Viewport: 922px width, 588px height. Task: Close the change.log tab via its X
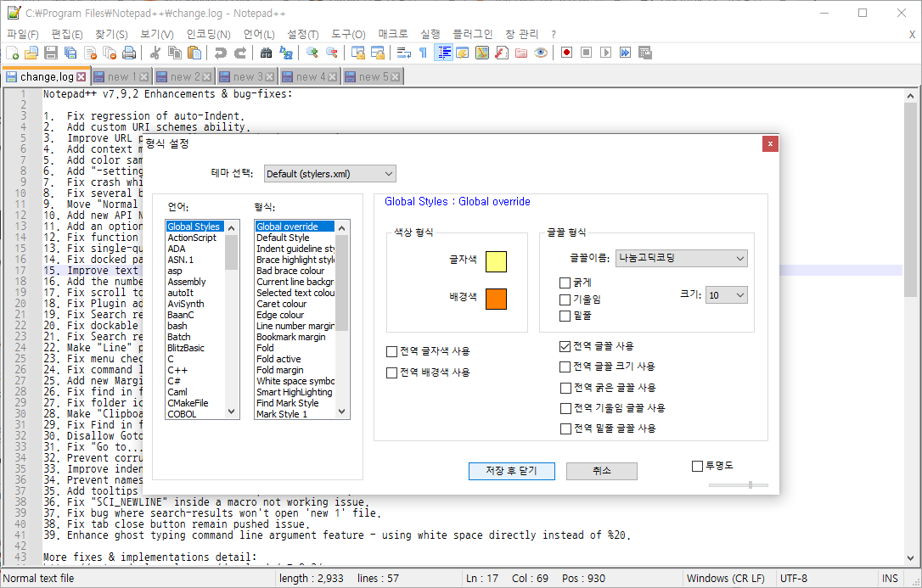pyautogui.click(x=82, y=77)
